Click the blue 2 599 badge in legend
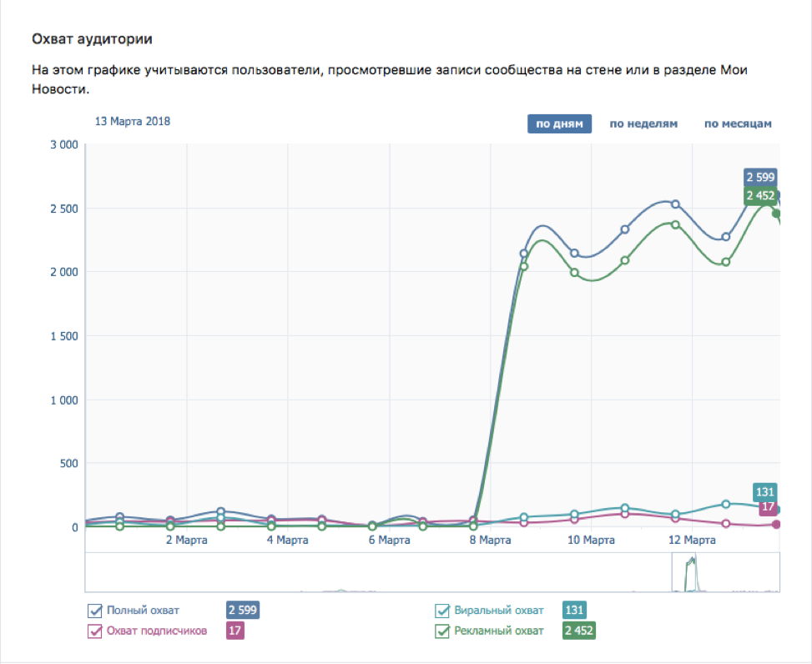Viewport: 812px width, 664px height. 244,610
